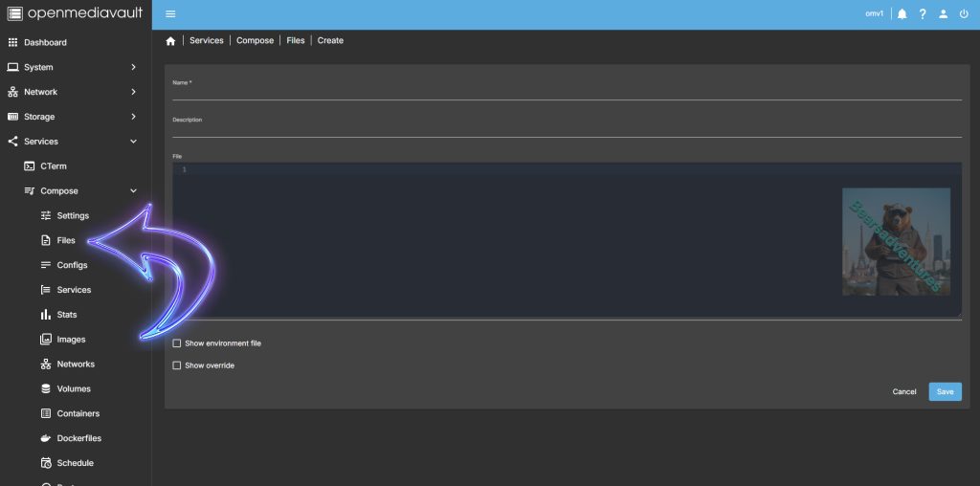Click the help question mark icon

[923, 14]
